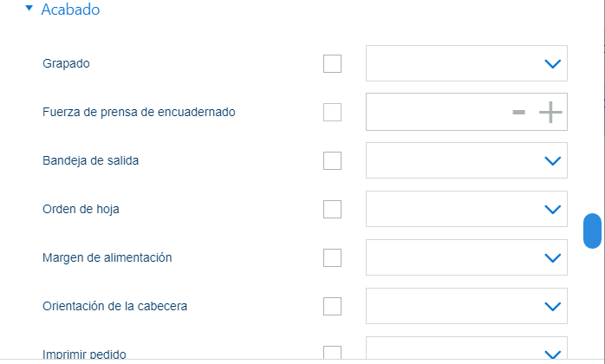
Task: Expand the Bandeja de salida dropdown arrow
Action: (552, 160)
